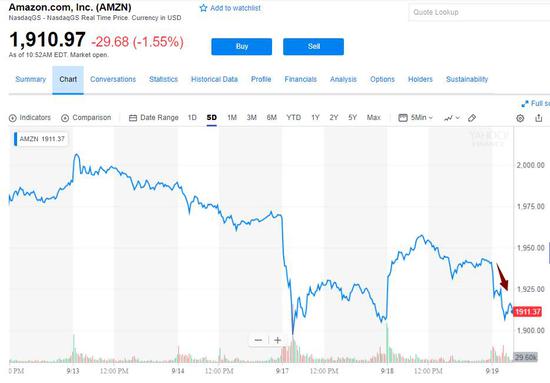
Task: Switch to the Historical Data tab
Action: (x=214, y=79)
